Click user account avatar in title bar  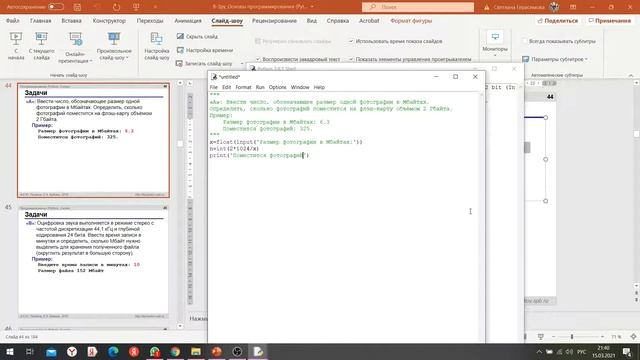coord(554,7)
